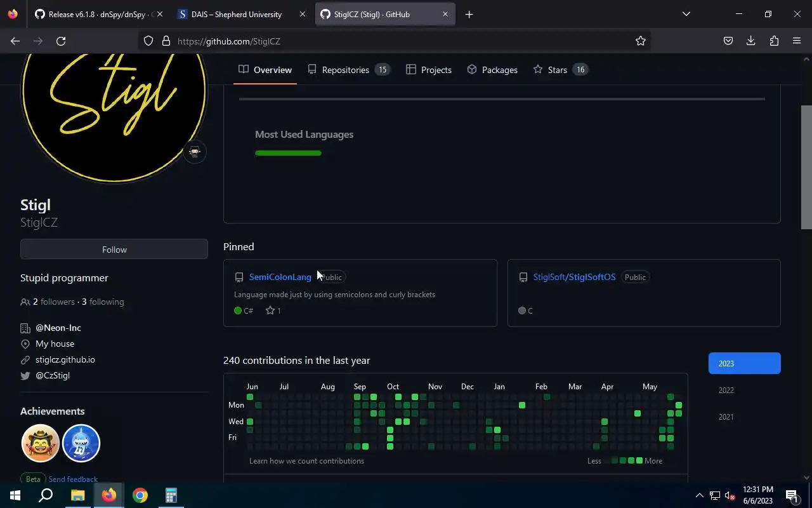Open the Calculator taskbar icon

171,495
